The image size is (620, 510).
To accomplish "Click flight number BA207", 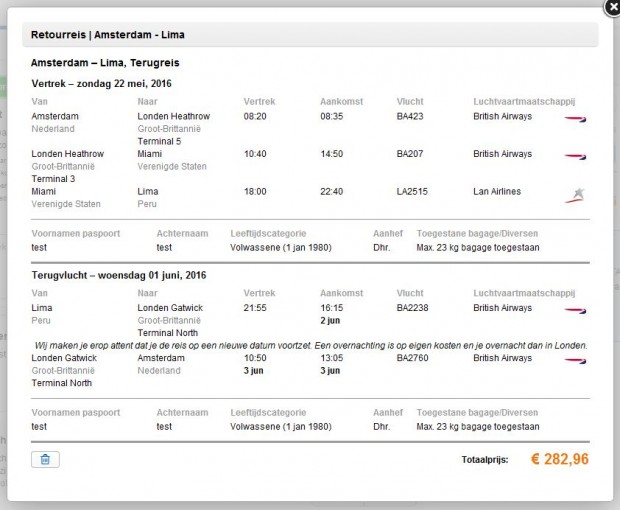I will (x=410, y=154).
